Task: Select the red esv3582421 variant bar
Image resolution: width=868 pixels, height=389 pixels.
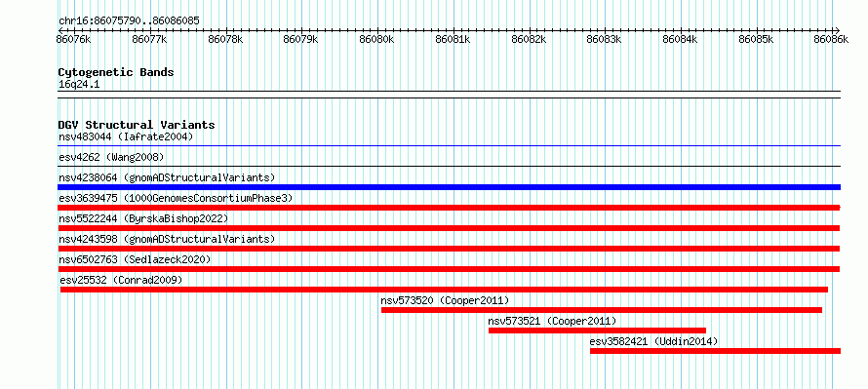Action: 715,351
